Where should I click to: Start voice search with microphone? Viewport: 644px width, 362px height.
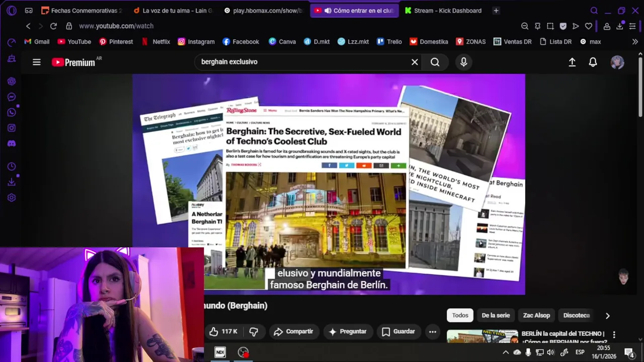[x=464, y=62]
